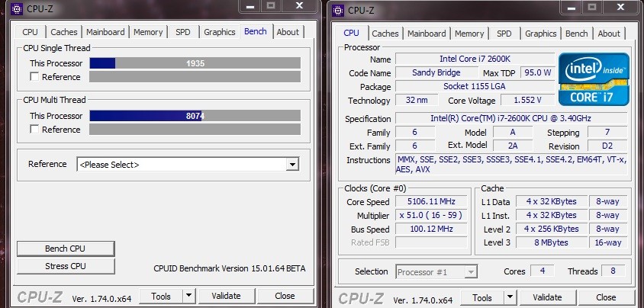Click Package field Socket 1155 LGA
The image size is (644, 308).
click(475, 86)
